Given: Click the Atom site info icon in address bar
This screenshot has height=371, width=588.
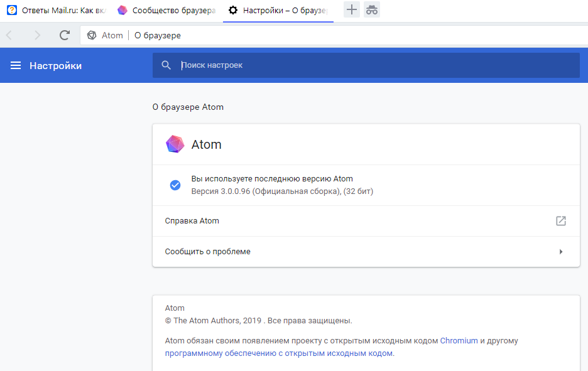Looking at the screenshot, I should coord(92,35).
